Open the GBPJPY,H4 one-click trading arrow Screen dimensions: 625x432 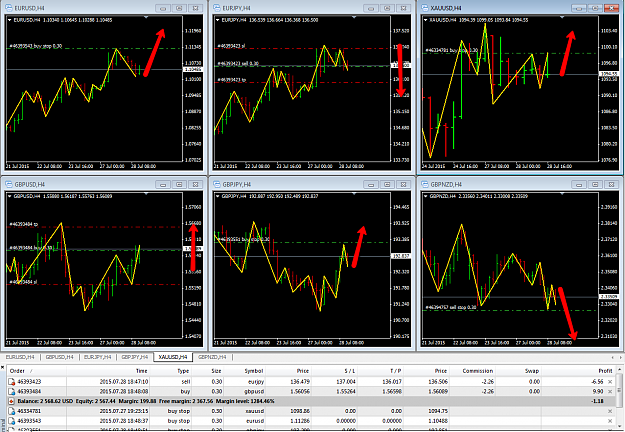pos(218,196)
